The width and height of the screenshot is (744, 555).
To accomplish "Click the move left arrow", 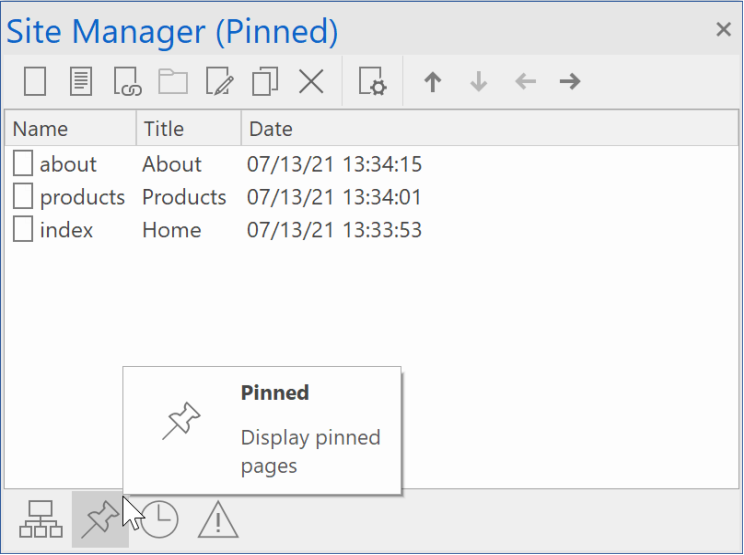I will [525, 82].
